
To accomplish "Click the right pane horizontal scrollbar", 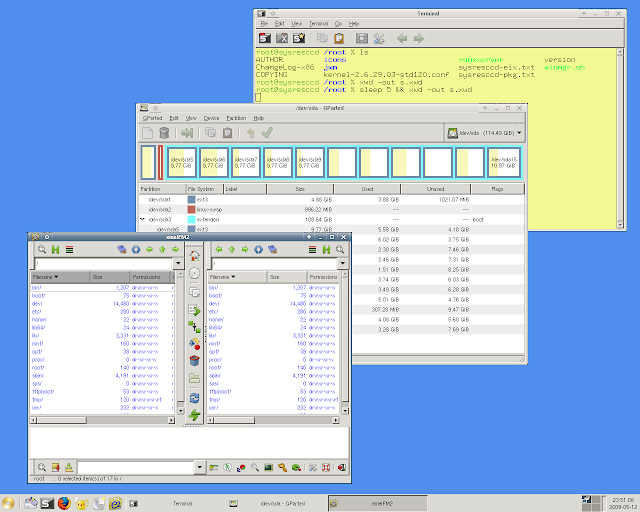I will [273, 420].
